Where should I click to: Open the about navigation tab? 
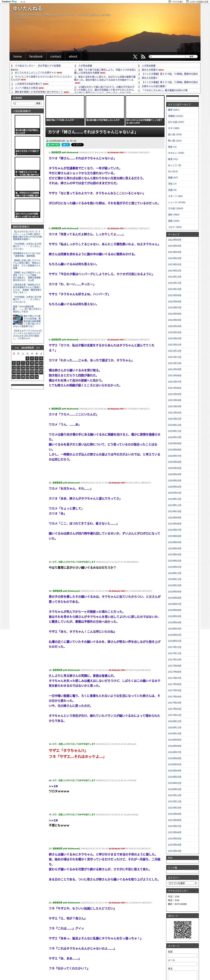coord(73,56)
